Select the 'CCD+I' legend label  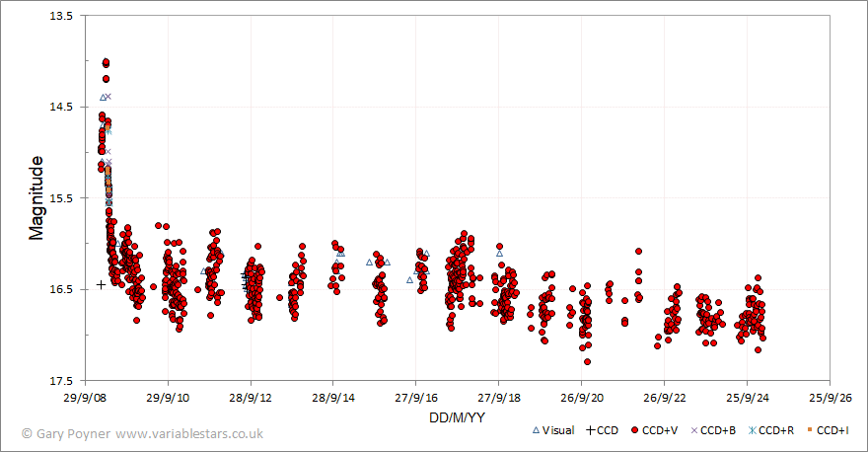click(832, 430)
